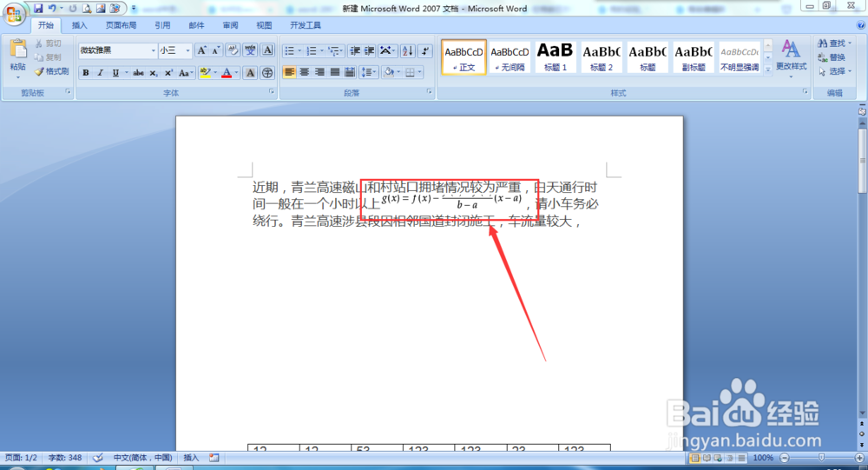Click word count 字数: 348
The height and width of the screenshot is (470, 868).
click(65, 458)
